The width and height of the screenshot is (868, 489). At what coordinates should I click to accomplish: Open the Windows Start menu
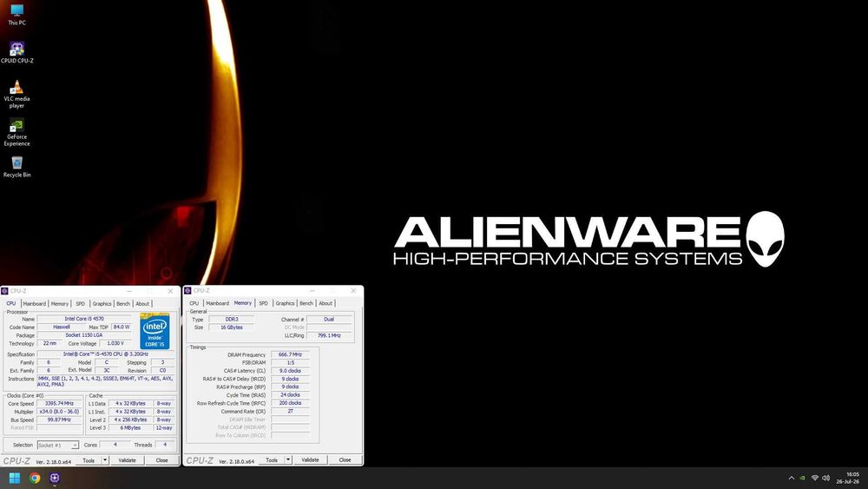(15, 478)
